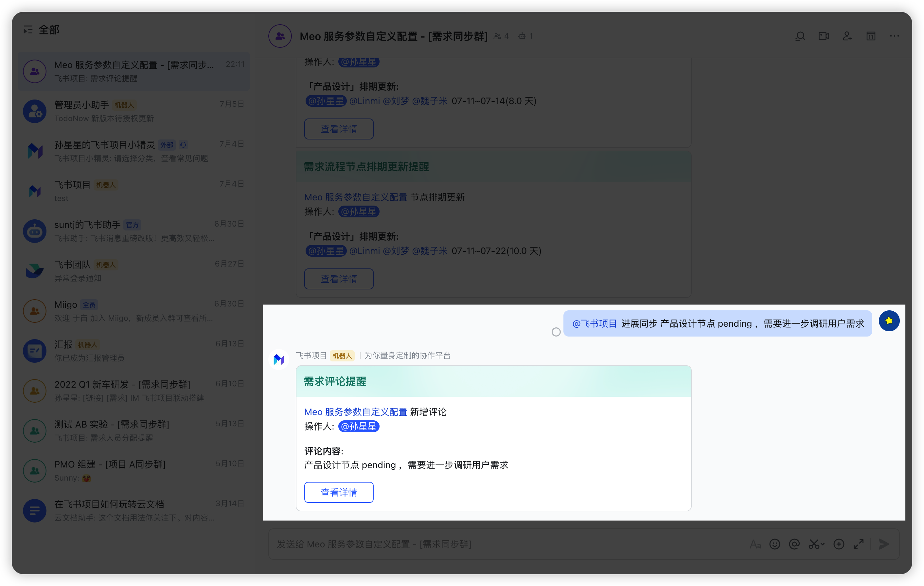Open the more options ellipsis menu
Screen dimensions: 924x586
(x=894, y=36)
